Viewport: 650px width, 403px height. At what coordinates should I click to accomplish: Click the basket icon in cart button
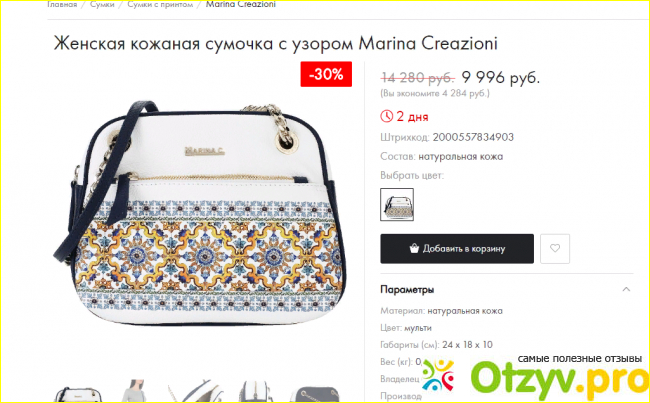[x=414, y=248]
